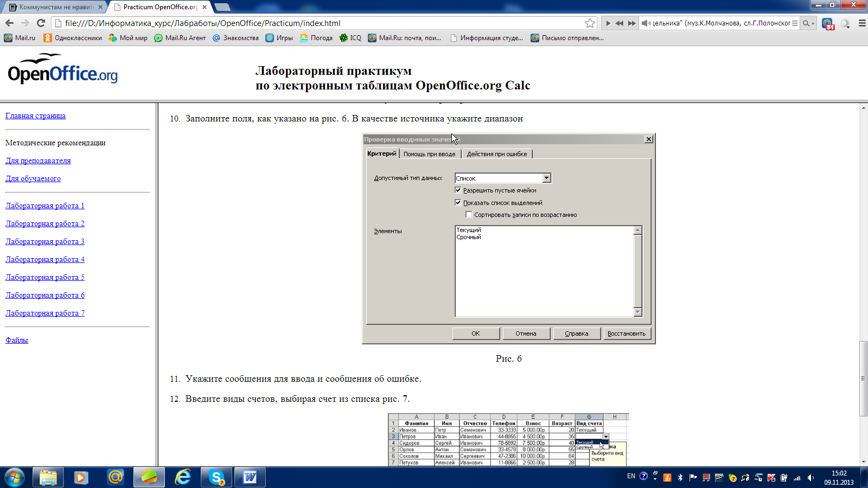The image size is (868, 488).
Task: Open the Информация студе... bookmark
Action: (x=487, y=38)
